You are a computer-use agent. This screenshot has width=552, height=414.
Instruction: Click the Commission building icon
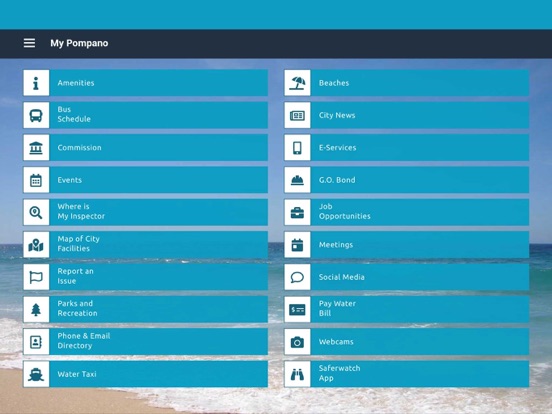click(36, 148)
